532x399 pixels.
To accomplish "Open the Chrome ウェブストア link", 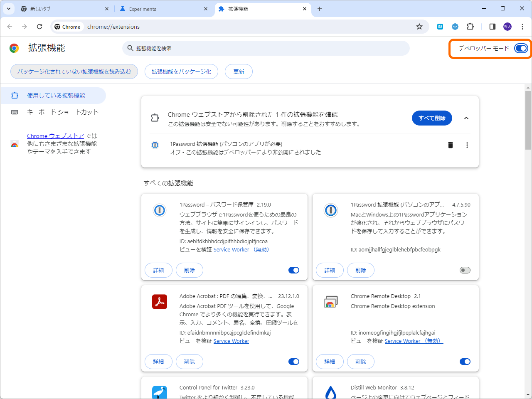I will 56,136.
